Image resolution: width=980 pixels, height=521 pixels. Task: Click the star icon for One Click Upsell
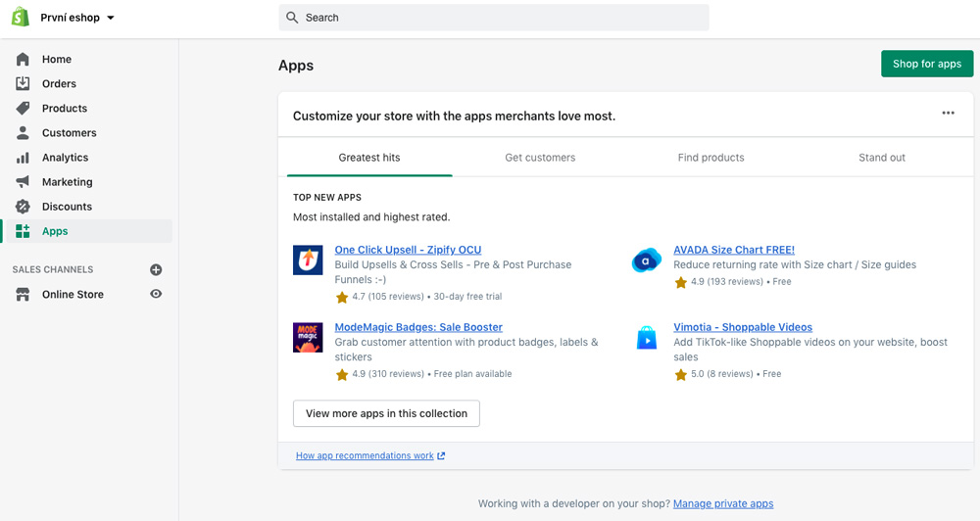pos(342,298)
